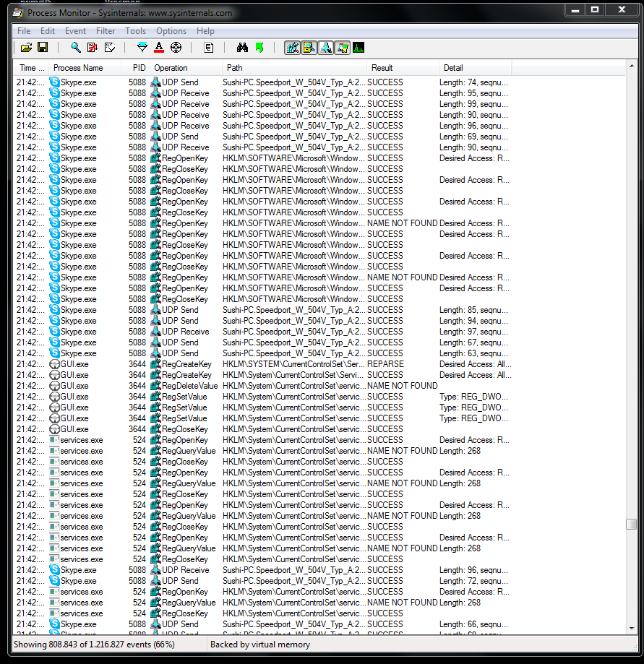Select the 'Length: 85, seqnu...' UDP Send row
The height and width of the screenshot is (664, 644).
[x=262, y=310]
